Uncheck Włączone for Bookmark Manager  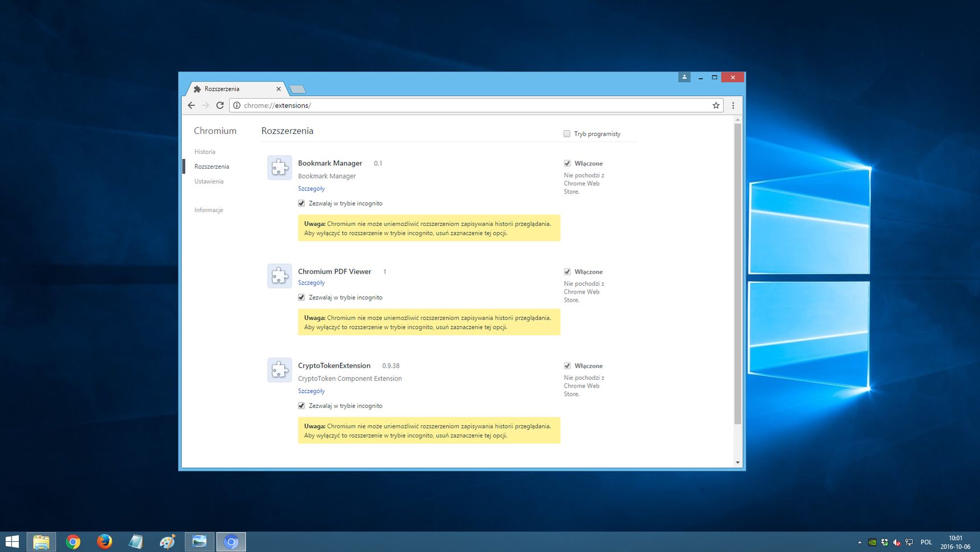tap(567, 164)
